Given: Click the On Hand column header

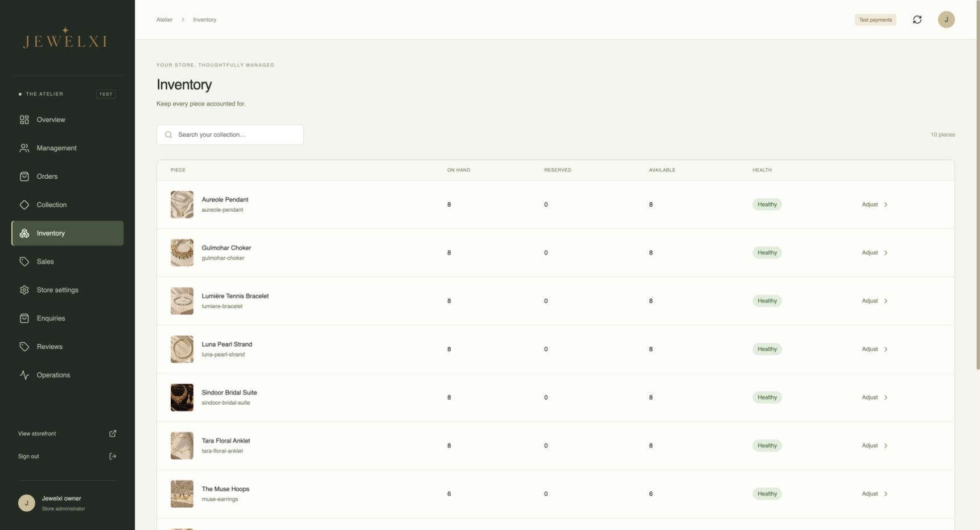Looking at the screenshot, I should point(459,170).
